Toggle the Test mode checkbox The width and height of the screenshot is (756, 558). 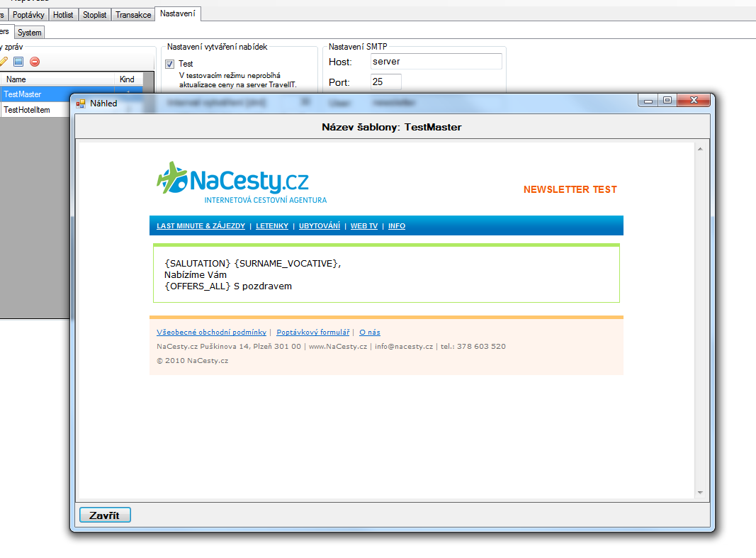click(x=170, y=64)
